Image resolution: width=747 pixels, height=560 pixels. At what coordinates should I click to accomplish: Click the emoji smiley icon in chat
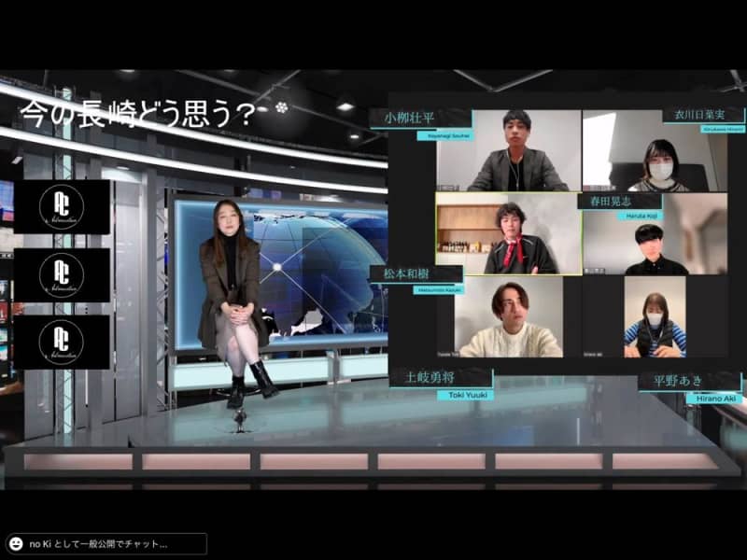(16, 543)
